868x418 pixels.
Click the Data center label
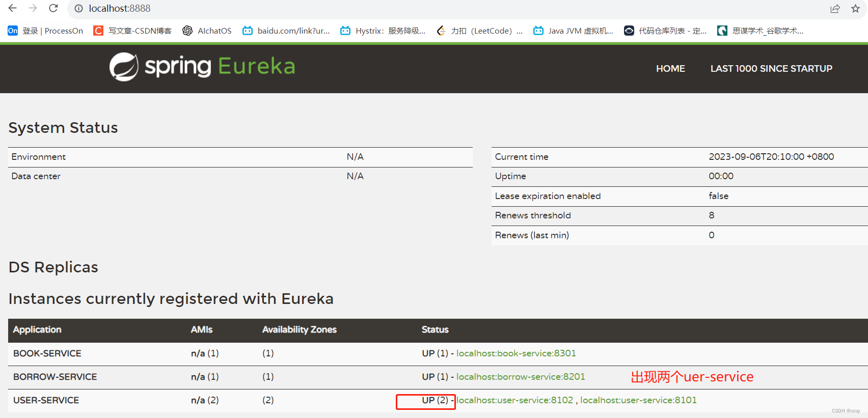coord(36,176)
